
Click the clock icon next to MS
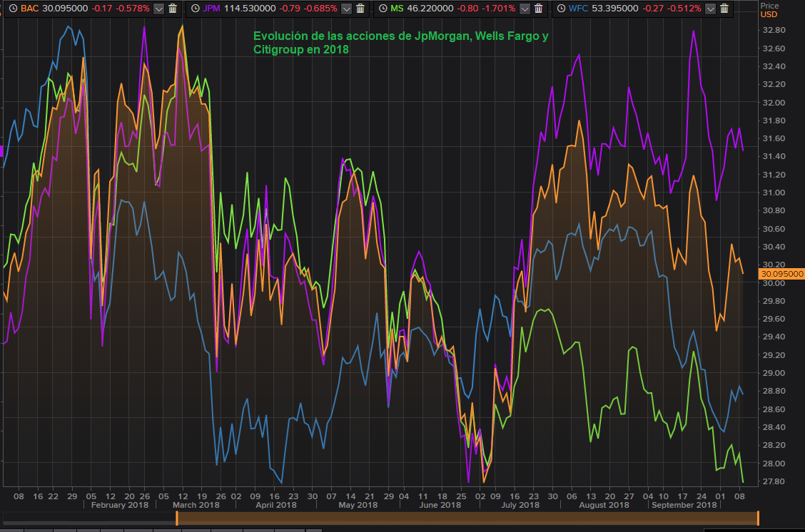[x=383, y=9]
